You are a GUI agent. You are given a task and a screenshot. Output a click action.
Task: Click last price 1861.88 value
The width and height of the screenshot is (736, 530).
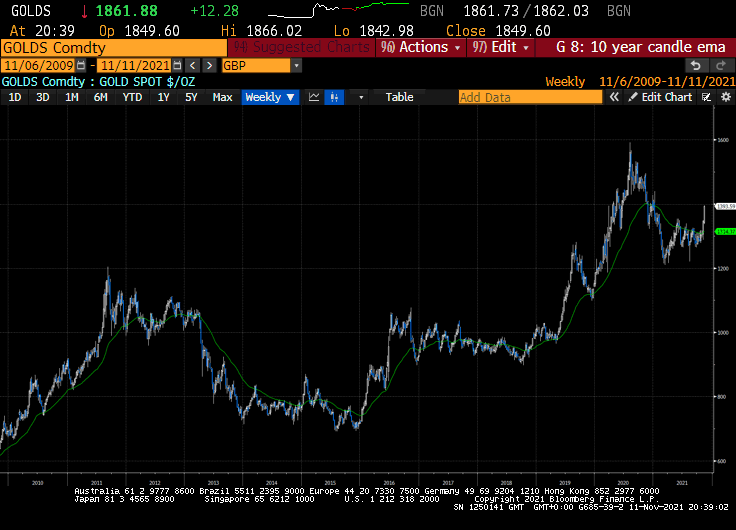(127, 11)
